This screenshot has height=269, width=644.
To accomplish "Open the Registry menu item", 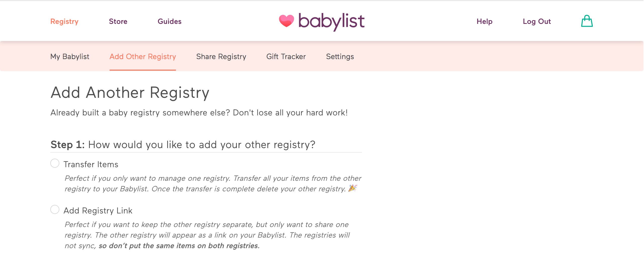I will (x=64, y=22).
